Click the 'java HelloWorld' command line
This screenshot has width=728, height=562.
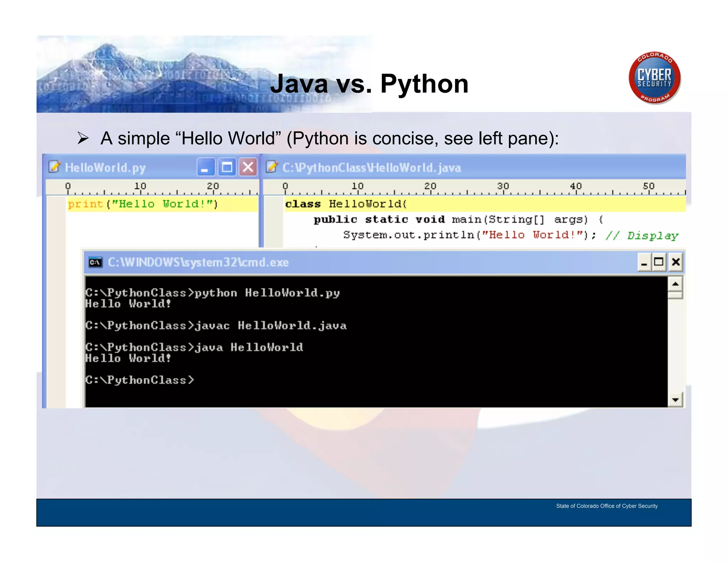tap(194, 347)
